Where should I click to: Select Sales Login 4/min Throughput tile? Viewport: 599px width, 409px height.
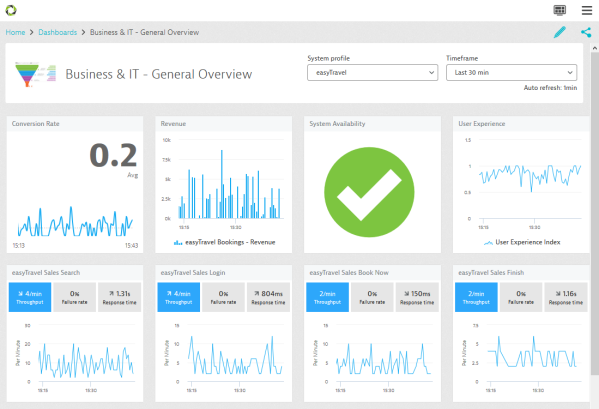click(x=178, y=297)
